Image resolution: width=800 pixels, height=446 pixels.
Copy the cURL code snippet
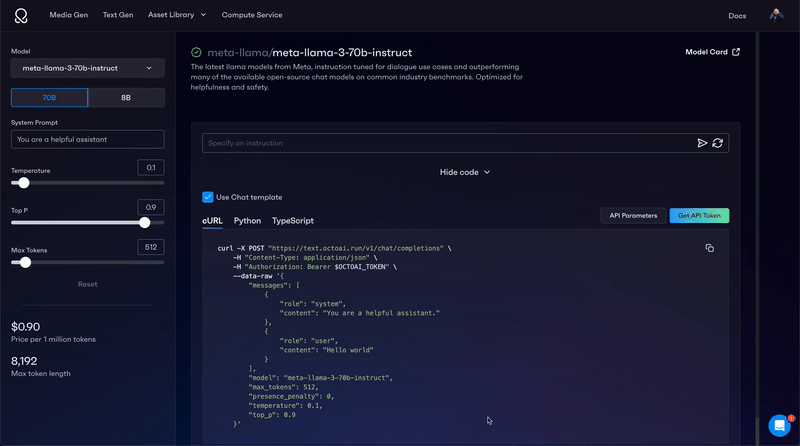click(x=709, y=248)
